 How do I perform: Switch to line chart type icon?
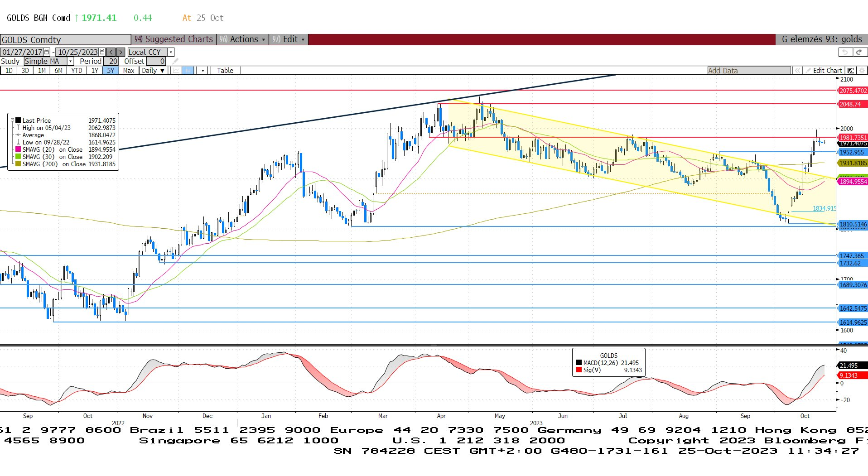click(176, 71)
